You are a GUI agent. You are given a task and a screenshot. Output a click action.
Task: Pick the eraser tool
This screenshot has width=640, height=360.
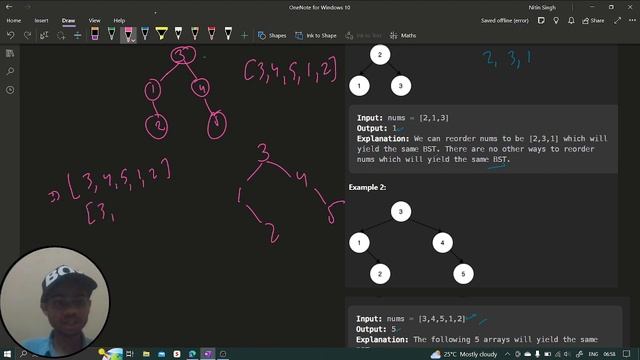point(95,33)
